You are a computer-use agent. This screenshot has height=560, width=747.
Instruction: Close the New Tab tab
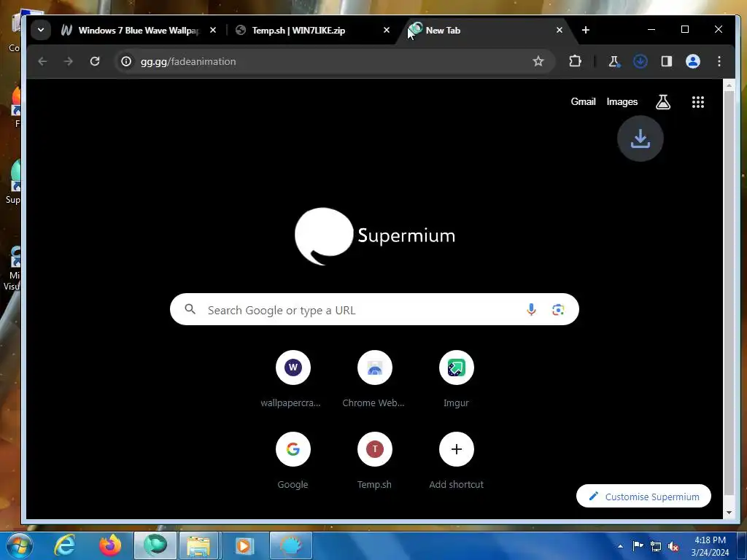coord(560,30)
